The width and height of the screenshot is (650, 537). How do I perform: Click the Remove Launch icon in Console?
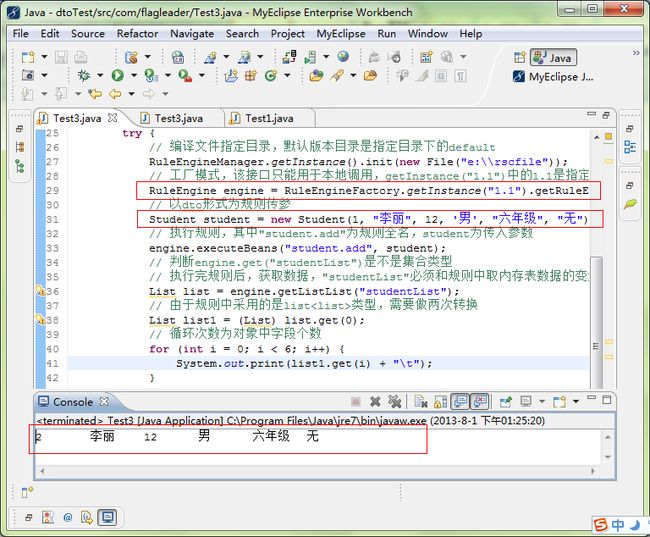point(375,401)
